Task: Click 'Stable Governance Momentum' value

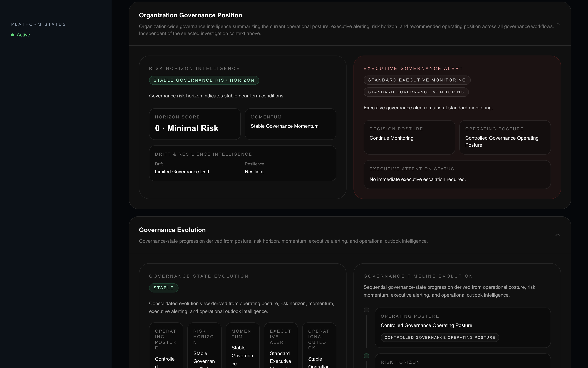Action: click(285, 126)
